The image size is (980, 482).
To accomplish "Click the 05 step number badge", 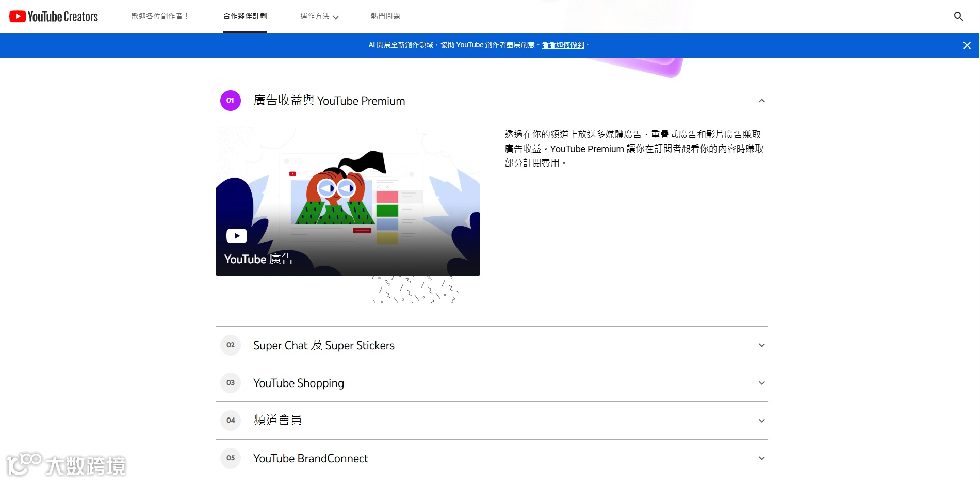I will click(231, 458).
